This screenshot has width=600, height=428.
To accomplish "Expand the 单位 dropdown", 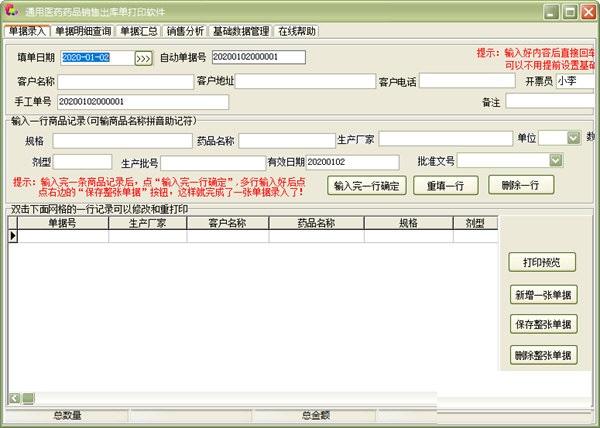I will (573, 138).
